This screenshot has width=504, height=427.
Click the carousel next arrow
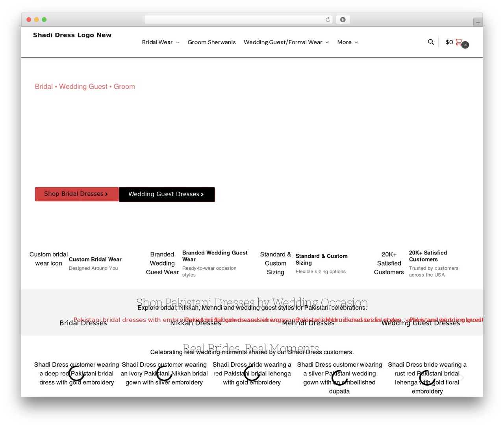(x=463, y=378)
